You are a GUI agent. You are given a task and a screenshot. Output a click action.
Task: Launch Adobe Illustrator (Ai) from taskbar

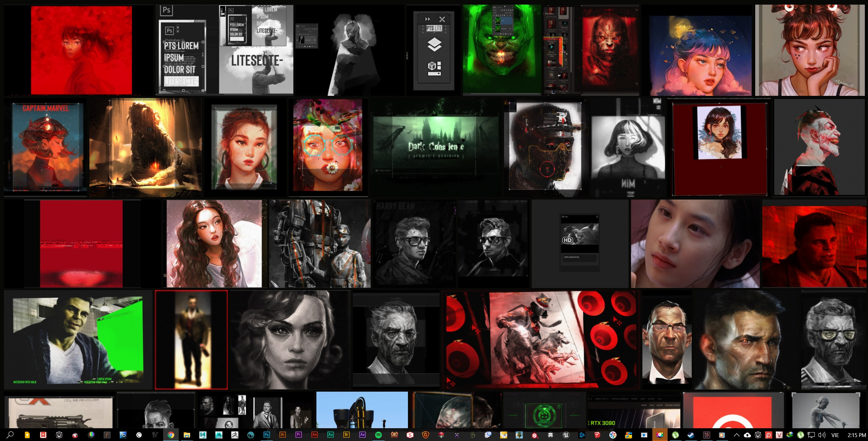[x=283, y=435]
